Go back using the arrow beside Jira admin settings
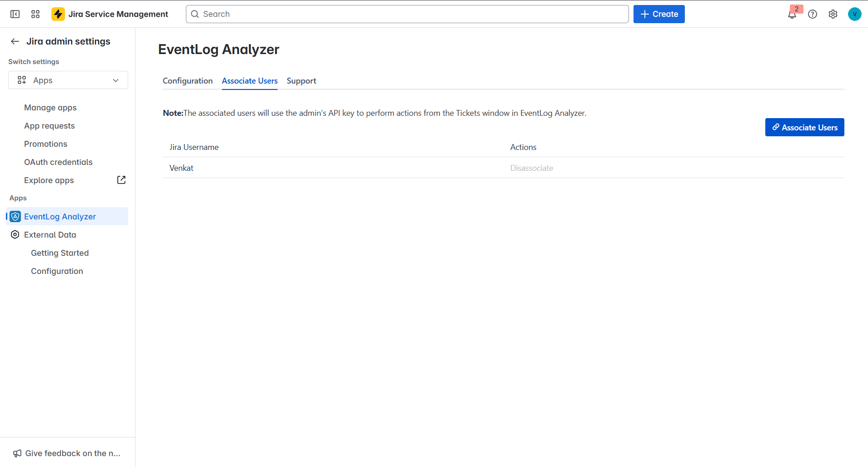This screenshot has width=868, height=467. tap(15, 41)
